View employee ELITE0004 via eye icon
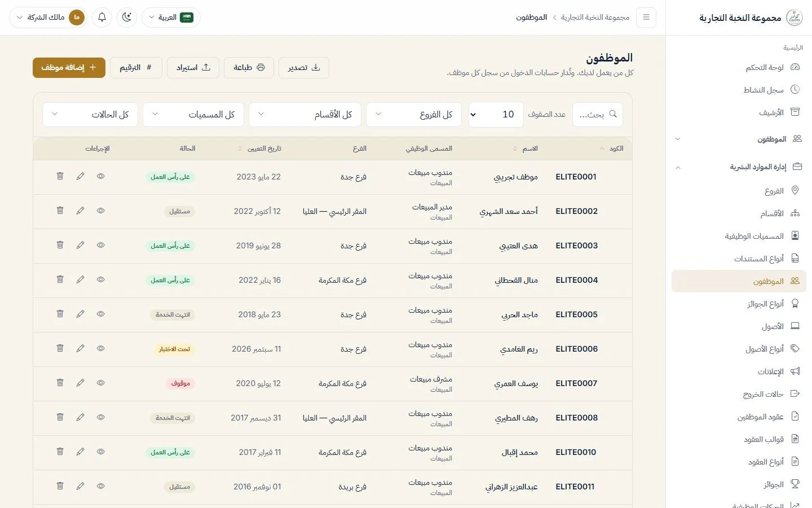The width and height of the screenshot is (812, 508). coord(101,279)
